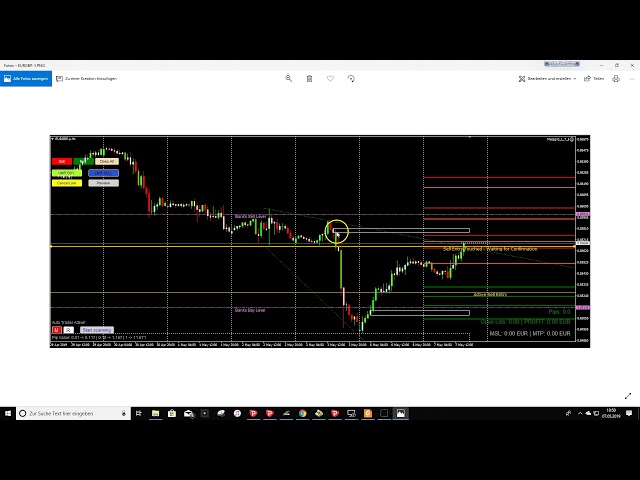Add photo to favorites with heart icon

pos(330,78)
